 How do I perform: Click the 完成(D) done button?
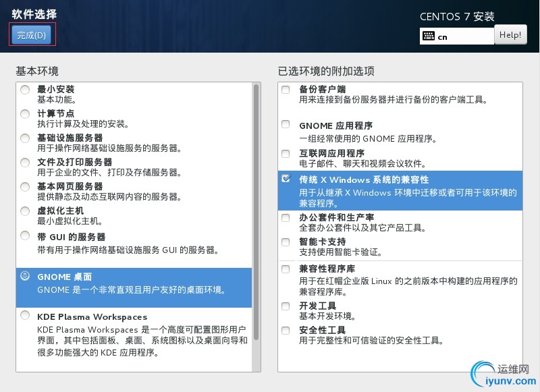31,35
